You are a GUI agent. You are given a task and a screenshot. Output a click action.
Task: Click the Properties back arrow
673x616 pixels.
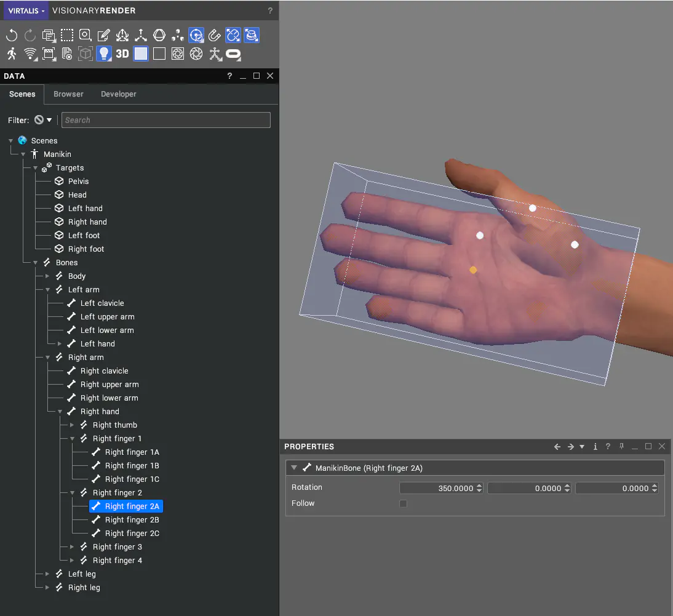557,447
